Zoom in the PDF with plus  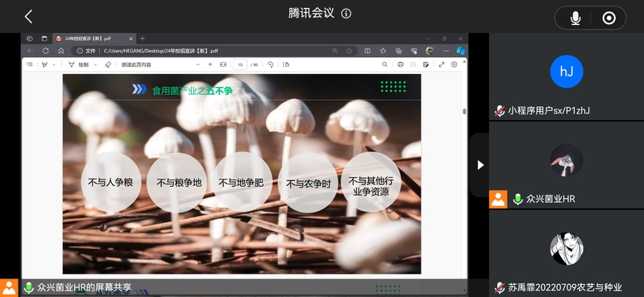(x=210, y=64)
